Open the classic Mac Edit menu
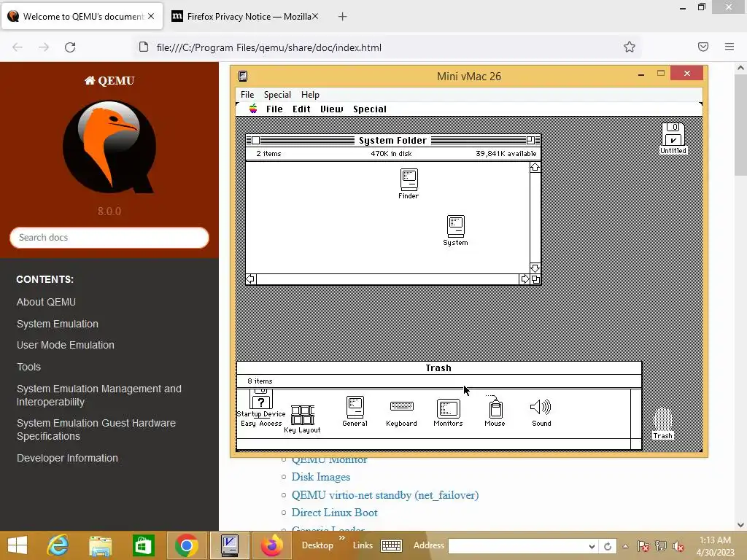The height and width of the screenshot is (560, 747). (301, 109)
